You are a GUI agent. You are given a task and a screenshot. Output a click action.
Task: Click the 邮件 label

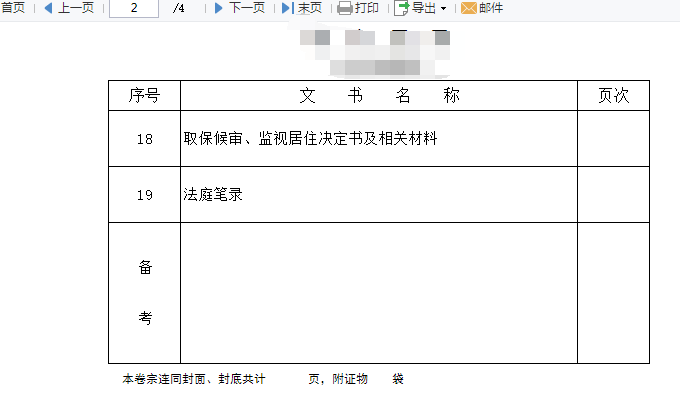coord(491,8)
